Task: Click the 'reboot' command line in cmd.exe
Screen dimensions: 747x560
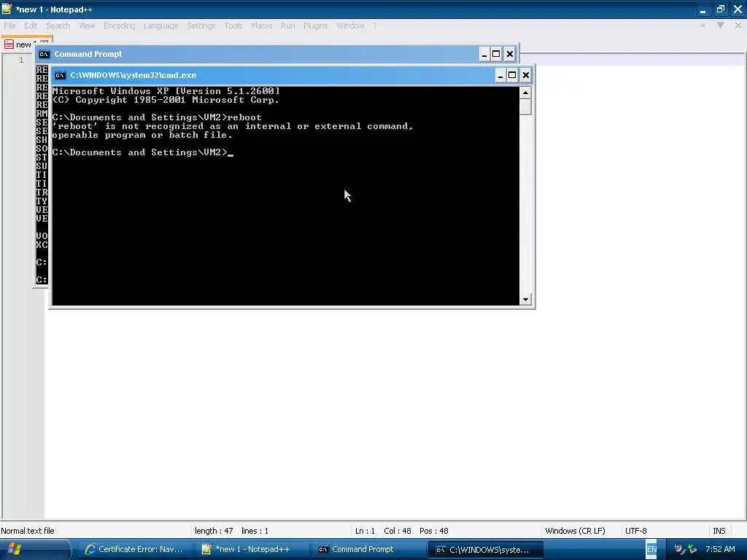Action: (x=157, y=117)
